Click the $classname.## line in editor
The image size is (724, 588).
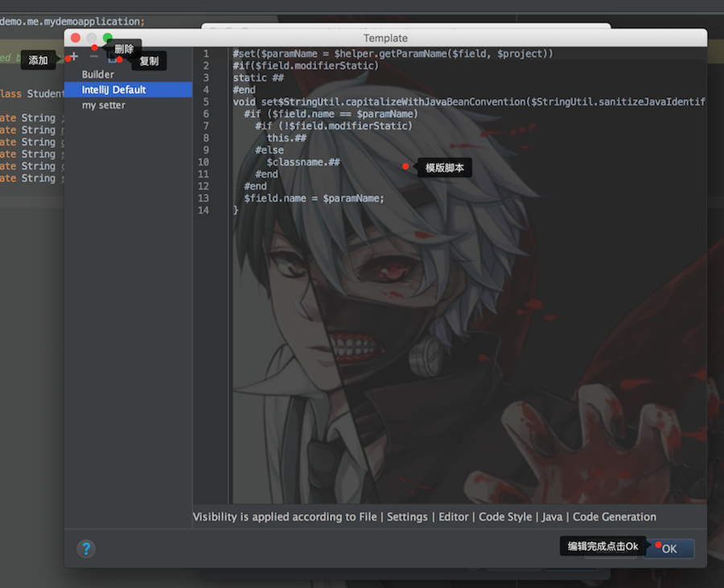pyautogui.click(x=303, y=162)
